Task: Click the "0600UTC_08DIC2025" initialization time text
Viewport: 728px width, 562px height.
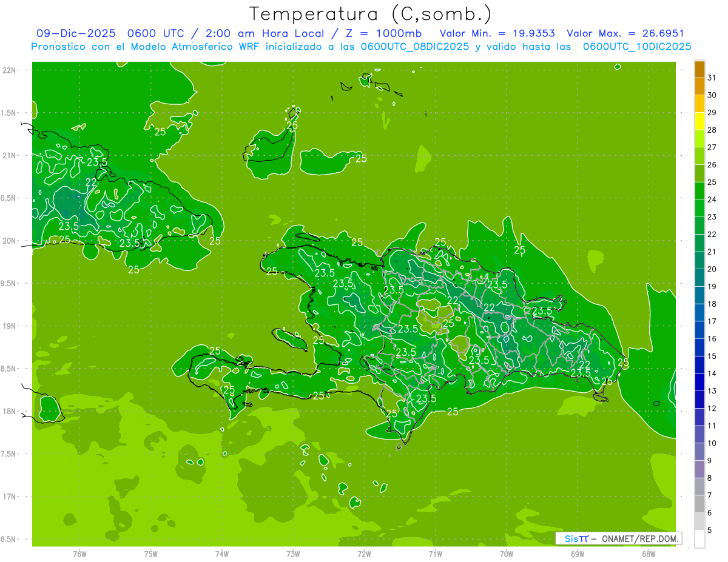Action: point(415,47)
